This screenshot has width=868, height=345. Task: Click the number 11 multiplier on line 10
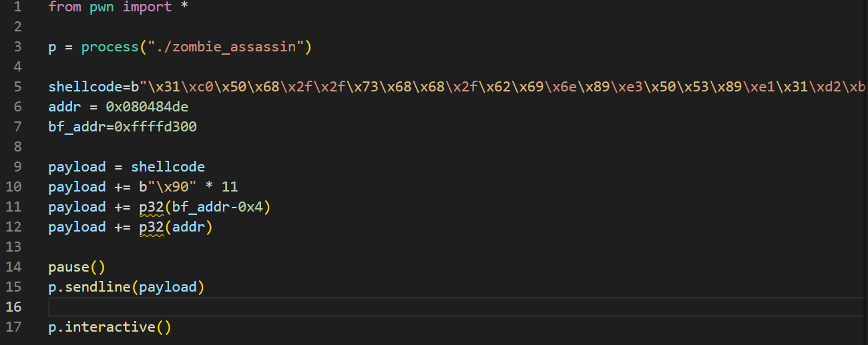click(230, 187)
